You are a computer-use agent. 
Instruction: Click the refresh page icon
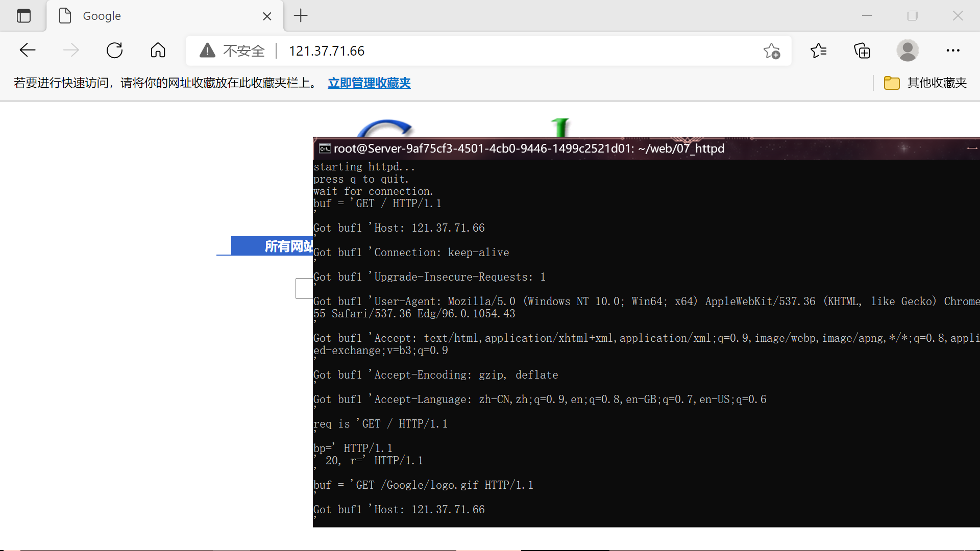coord(114,51)
